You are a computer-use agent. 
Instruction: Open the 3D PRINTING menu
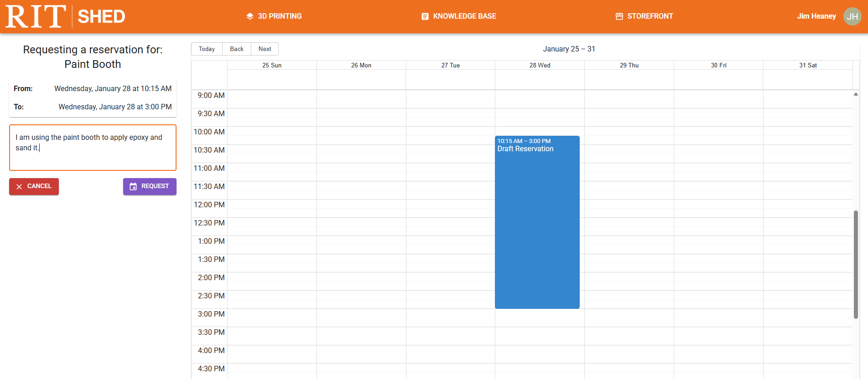coord(274,16)
